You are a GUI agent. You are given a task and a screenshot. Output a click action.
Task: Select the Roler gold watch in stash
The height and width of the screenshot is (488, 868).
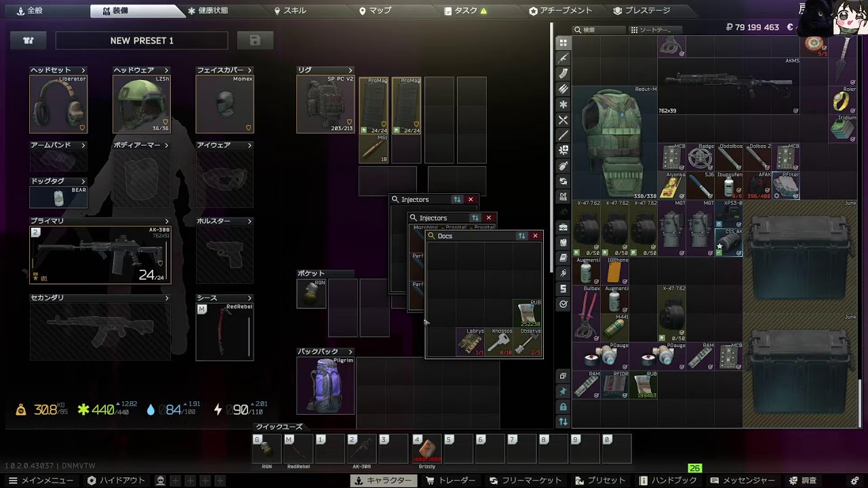(x=843, y=100)
